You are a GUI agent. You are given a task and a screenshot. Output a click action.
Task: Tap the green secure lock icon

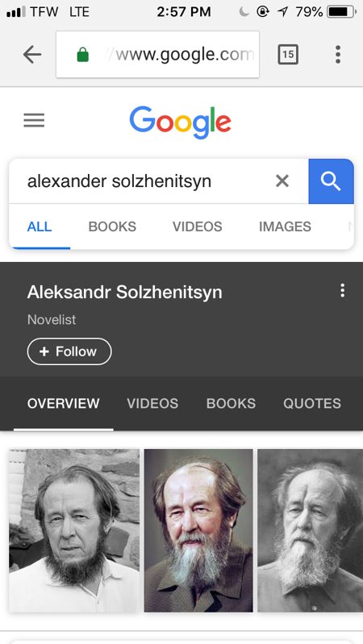82,54
